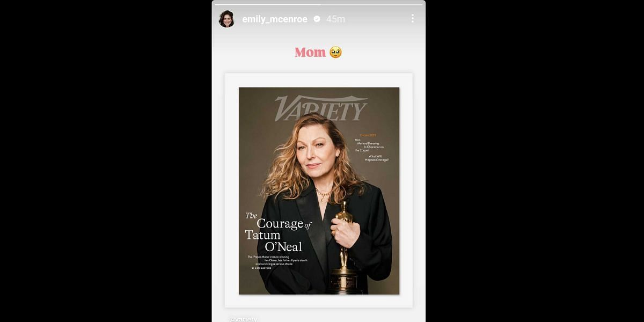Viewport: 644px width, 322px height.
Task: Click the "By Kate Aurthur" byline
Action: [x=261, y=268]
